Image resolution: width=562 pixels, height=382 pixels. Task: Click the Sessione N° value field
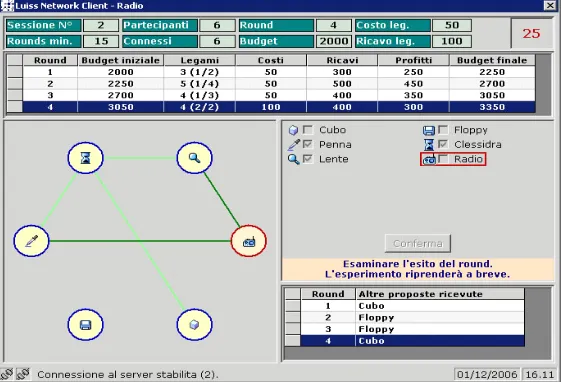coord(101,25)
